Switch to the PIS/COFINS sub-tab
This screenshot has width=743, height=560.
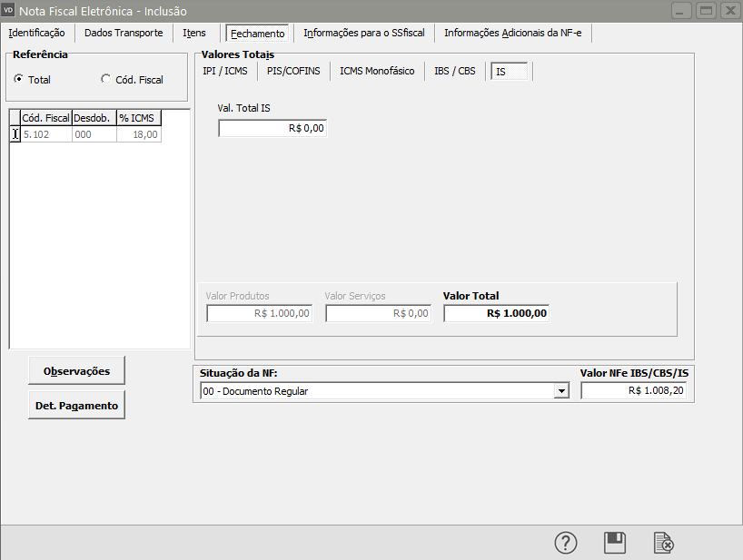(x=293, y=71)
